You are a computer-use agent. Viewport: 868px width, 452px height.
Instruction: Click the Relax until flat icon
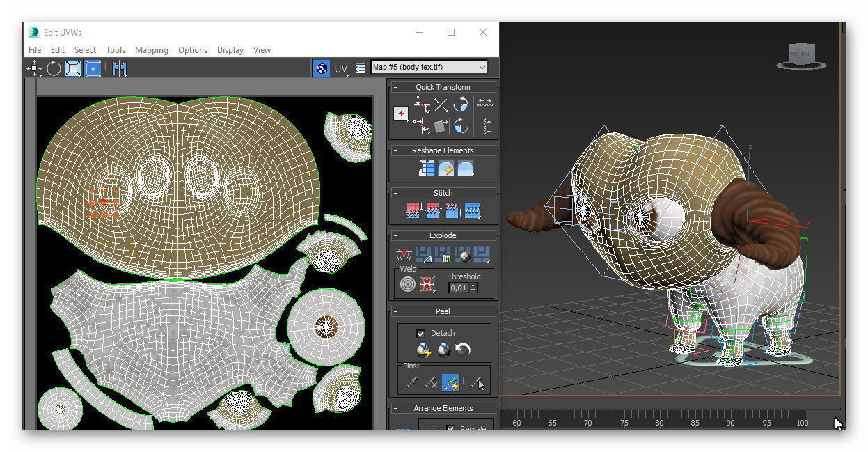[445, 169]
